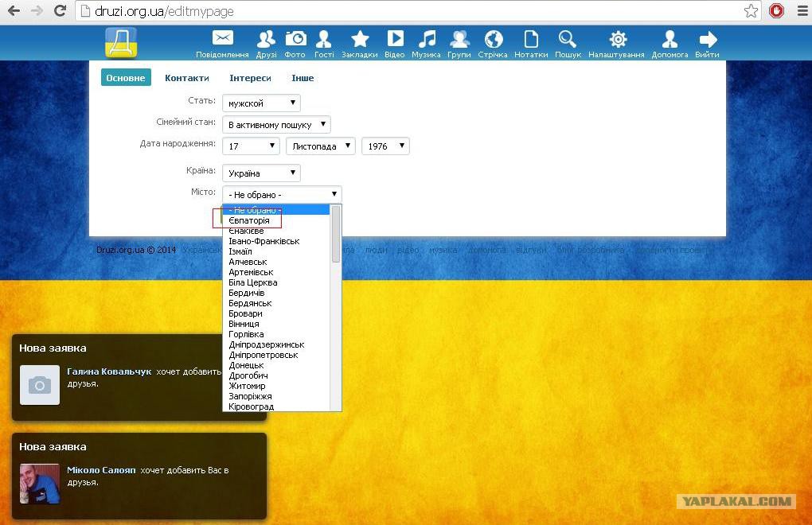
Task: Open the Сімейний стан dropdown
Action: (x=276, y=125)
